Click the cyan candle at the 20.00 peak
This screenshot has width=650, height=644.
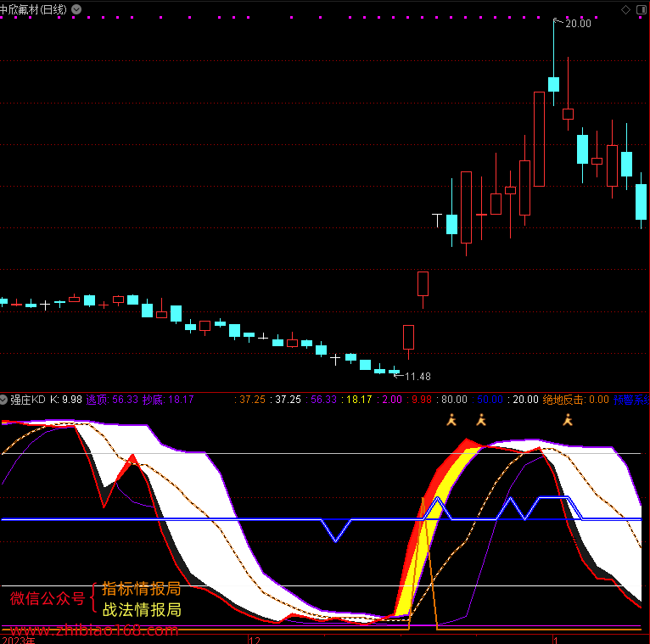[553, 84]
